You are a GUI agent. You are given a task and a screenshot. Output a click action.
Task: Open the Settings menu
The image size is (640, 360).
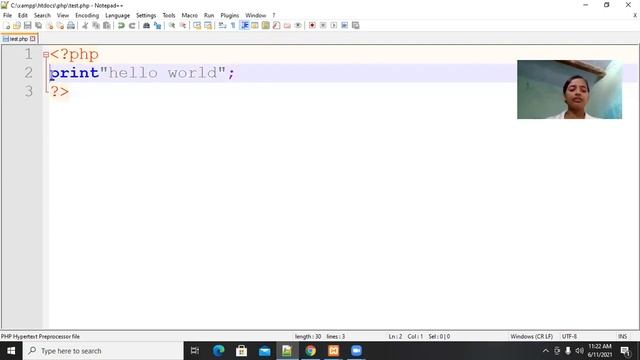[x=146, y=16]
